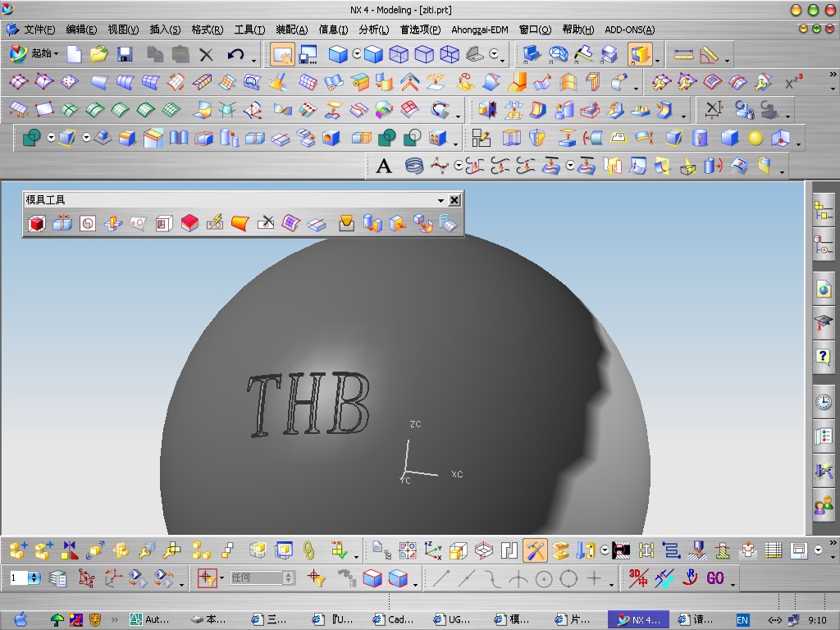840x630 pixels.
Task: Select the THB text on the sphere
Action: (308, 404)
